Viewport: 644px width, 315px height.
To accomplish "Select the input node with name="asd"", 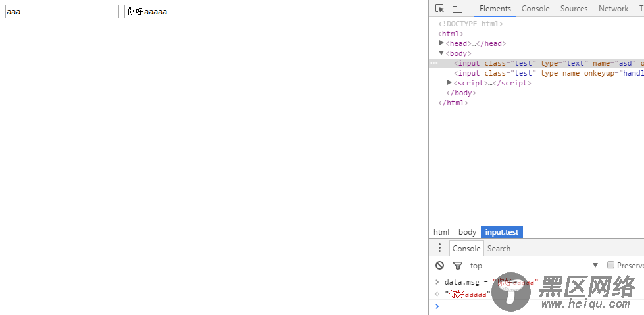I will [536, 63].
